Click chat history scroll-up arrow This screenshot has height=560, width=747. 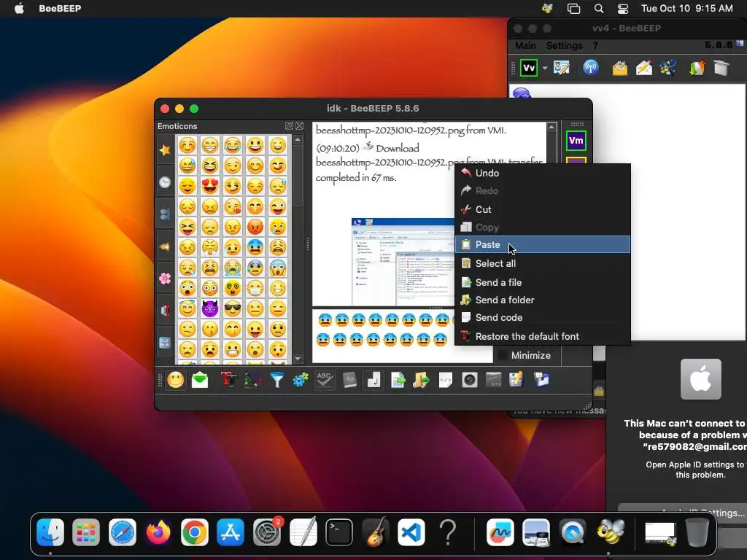[551, 127]
